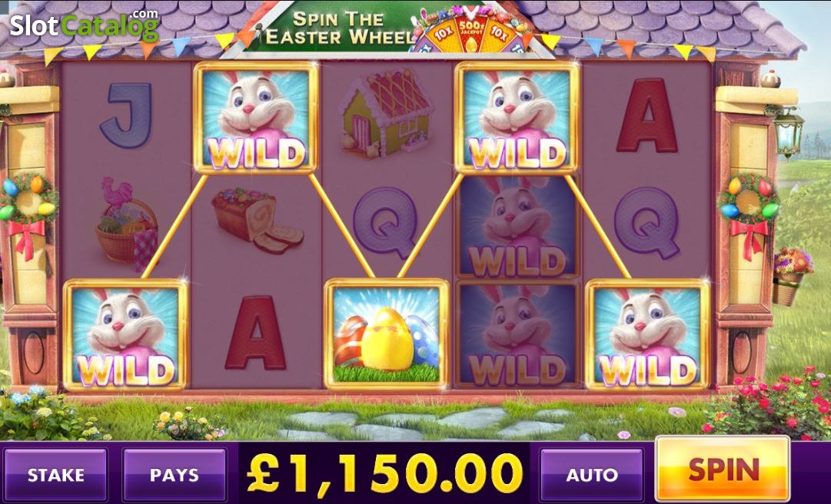Click the purple J symbol
The image size is (831, 504).
pyautogui.click(x=126, y=114)
